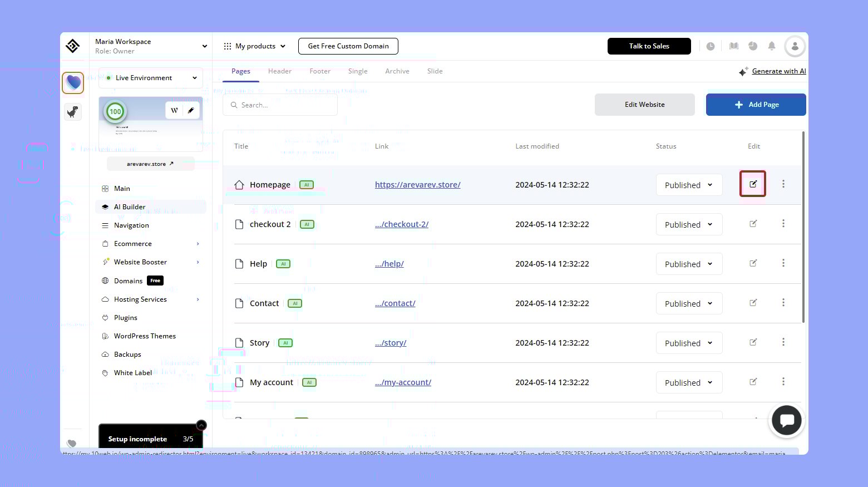Image resolution: width=868 pixels, height=487 pixels.
Task: Click the 10Web logo icon
Action: pos(73,46)
